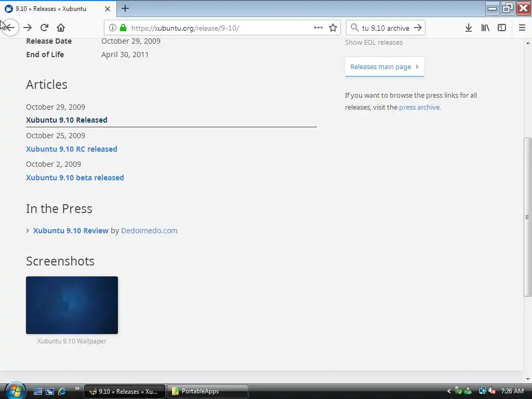Close the 9.10 Releases Xubuntu tab

[108, 9]
